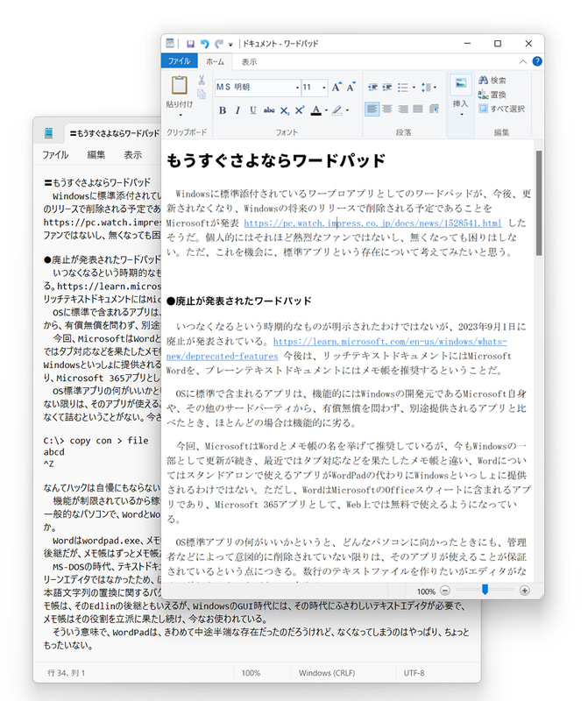Click 行 34, 列 1 in Notepad status bar

[x=67, y=673]
